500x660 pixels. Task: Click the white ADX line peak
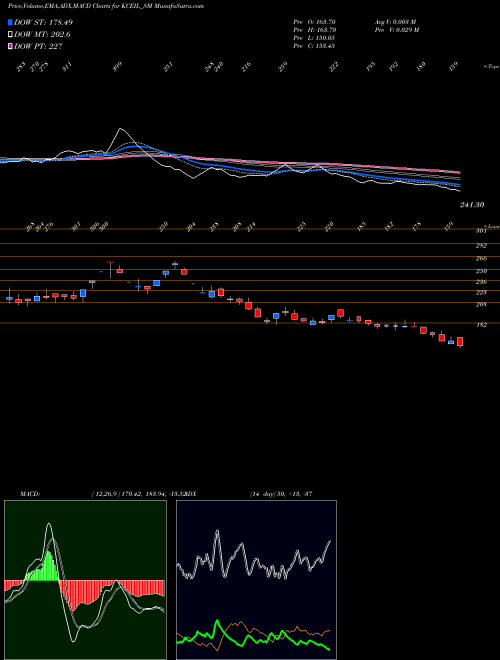pyautogui.click(x=217, y=532)
